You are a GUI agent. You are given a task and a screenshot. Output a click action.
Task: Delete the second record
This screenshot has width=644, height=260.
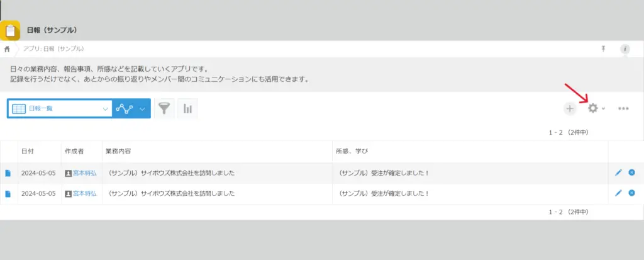[x=631, y=193]
